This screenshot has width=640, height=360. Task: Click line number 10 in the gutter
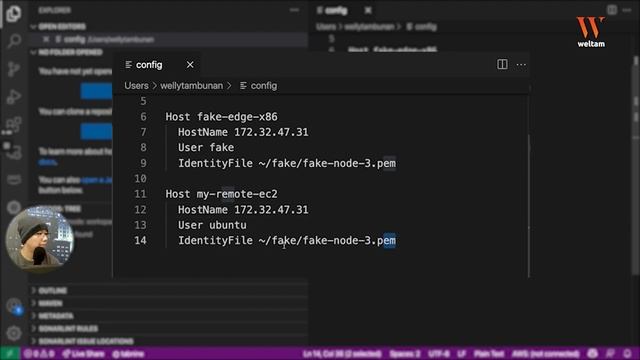(x=140, y=178)
